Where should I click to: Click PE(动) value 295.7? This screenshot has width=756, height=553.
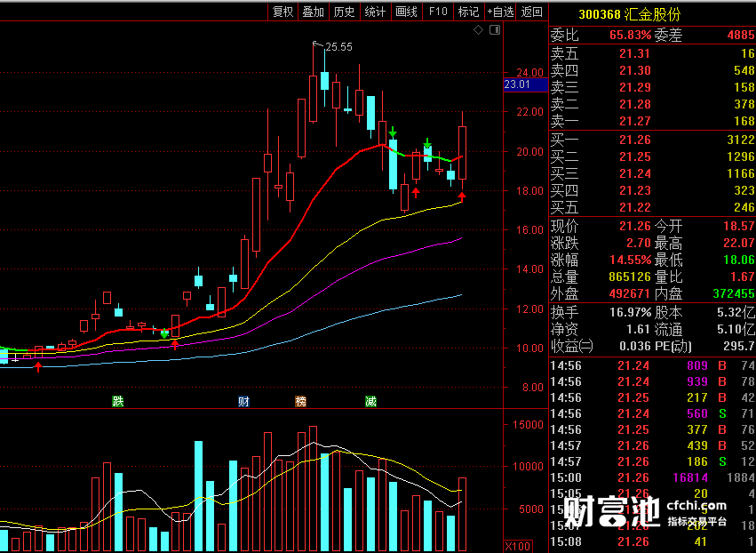point(738,346)
